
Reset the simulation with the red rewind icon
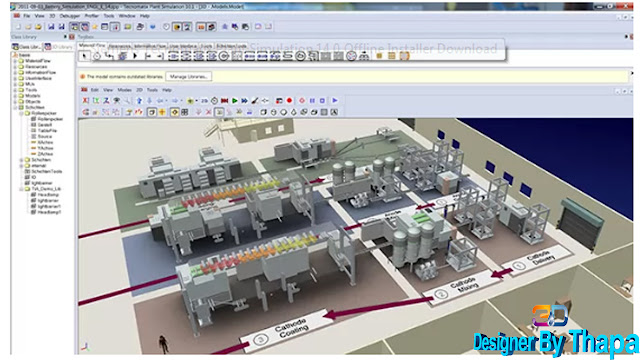224,100
